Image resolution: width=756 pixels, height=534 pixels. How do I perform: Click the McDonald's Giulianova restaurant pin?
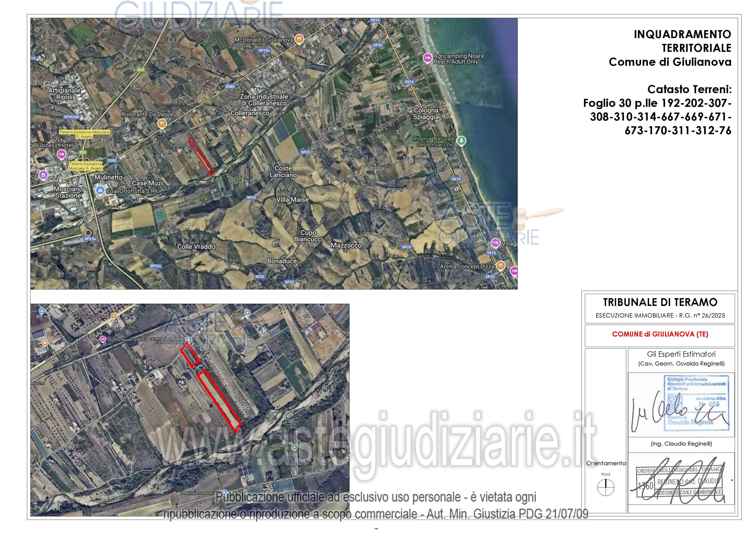pyautogui.click(x=299, y=39)
